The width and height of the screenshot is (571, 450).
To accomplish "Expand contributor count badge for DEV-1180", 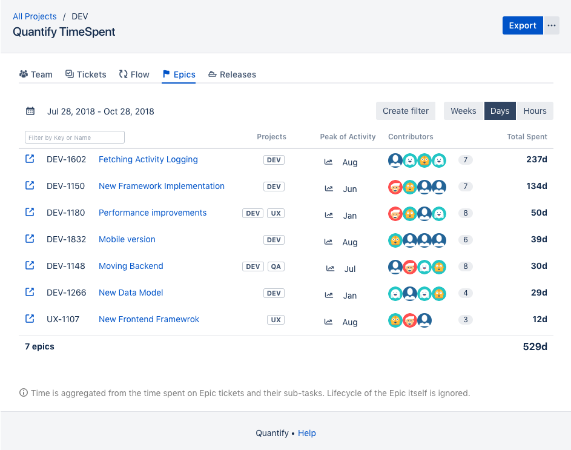I will tap(465, 213).
